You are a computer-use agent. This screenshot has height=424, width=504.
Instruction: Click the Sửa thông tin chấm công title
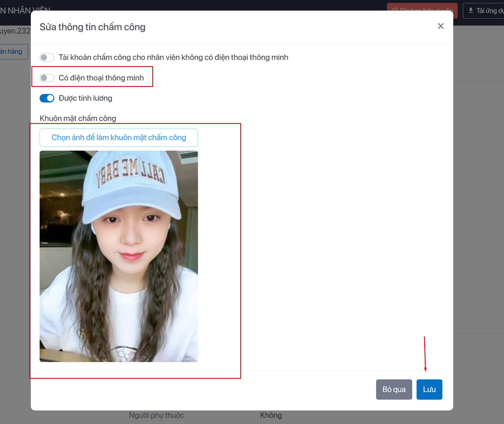[92, 27]
